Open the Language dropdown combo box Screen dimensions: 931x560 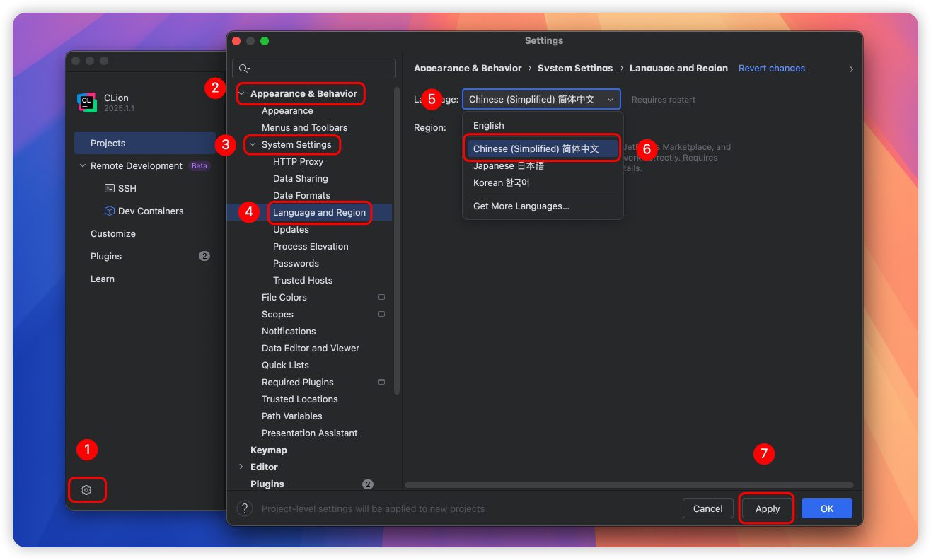click(541, 99)
